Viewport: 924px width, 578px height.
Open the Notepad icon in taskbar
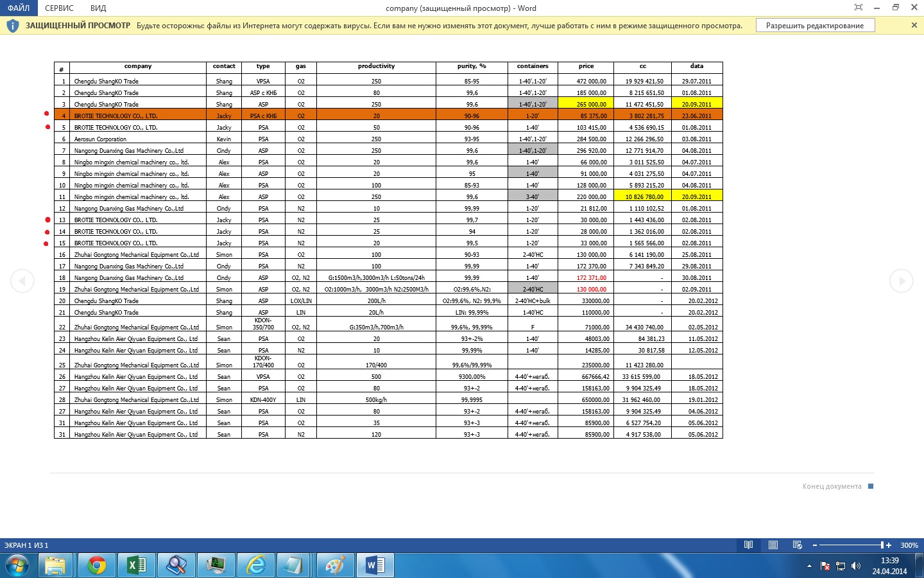click(x=295, y=565)
